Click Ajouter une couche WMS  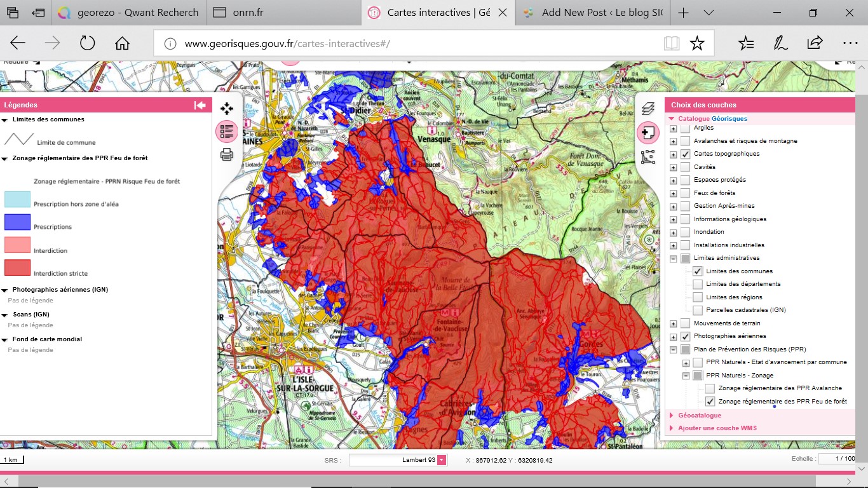[717, 428]
